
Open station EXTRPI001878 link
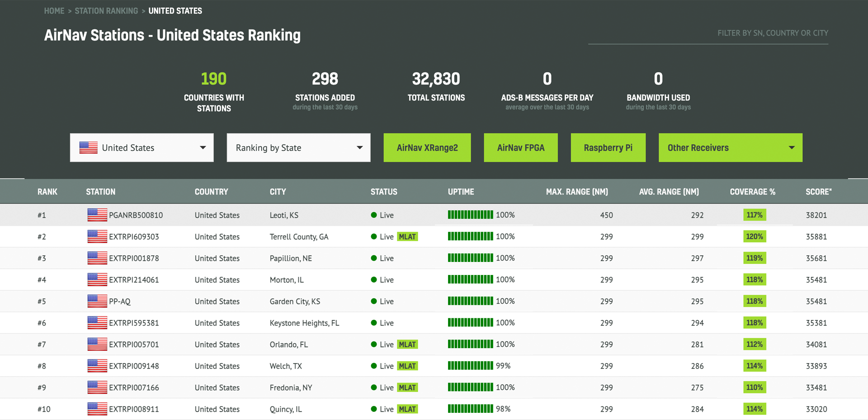coord(134,258)
